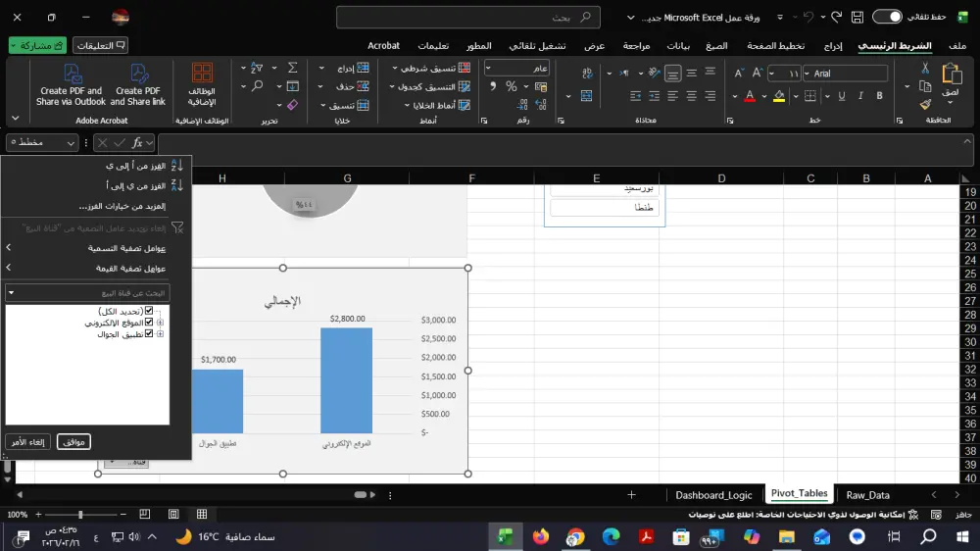This screenshot has width=980, height=551.
Task: Open the Formulas (الصيغ) tab
Action: coord(716,46)
